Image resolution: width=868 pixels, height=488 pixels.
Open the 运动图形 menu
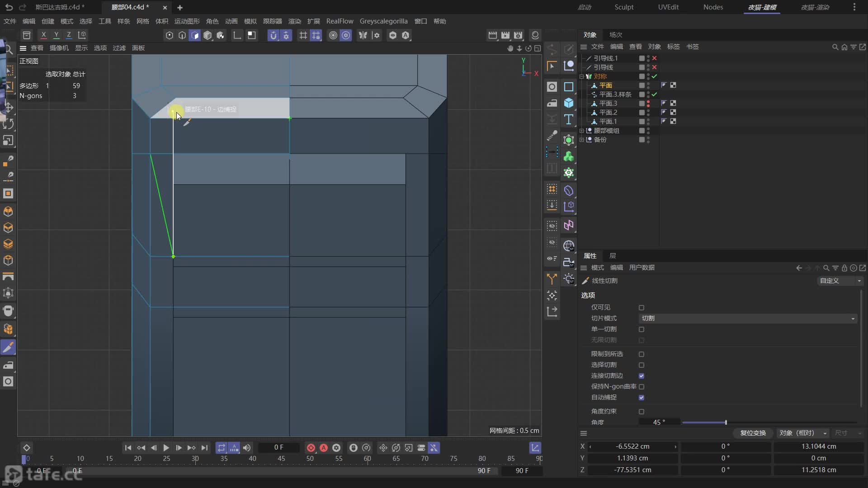point(187,21)
